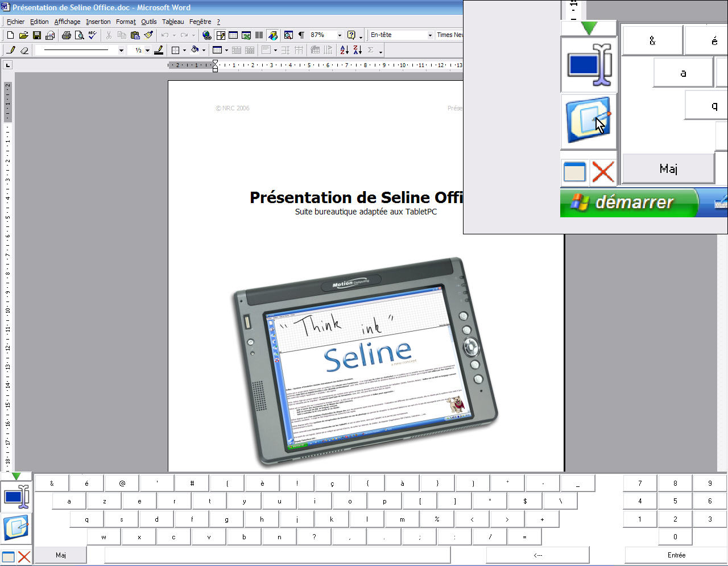This screenshot has width=728, height=566.
Task: Click the Print icon
Action: [67, 35]
